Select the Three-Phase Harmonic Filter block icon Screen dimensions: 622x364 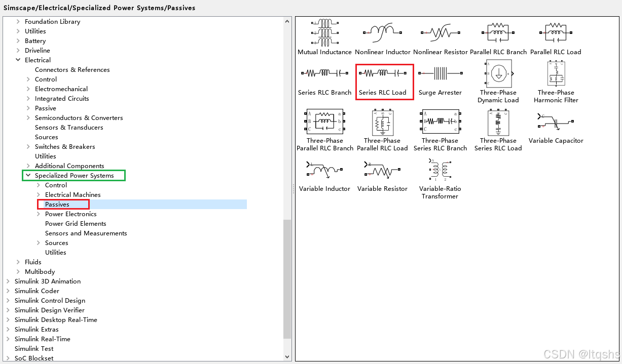[x=556, y=73]
